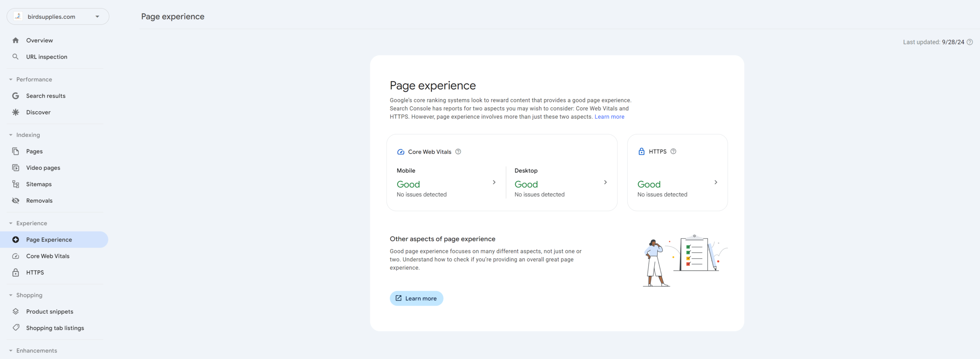Viewport: 980px width, 359px height.
Task: Click the Overview home icon
Action: 15,41
